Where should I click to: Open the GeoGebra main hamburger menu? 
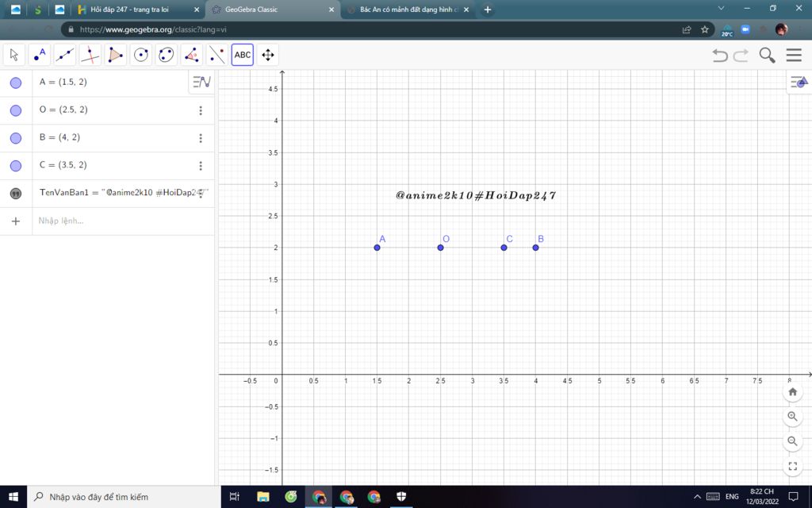tap(794, 55)
